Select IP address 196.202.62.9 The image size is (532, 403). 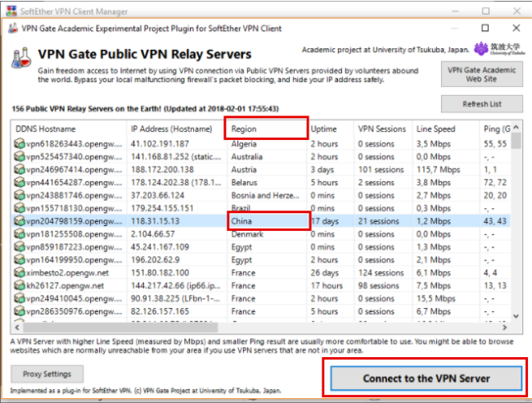tap(156, 260)
